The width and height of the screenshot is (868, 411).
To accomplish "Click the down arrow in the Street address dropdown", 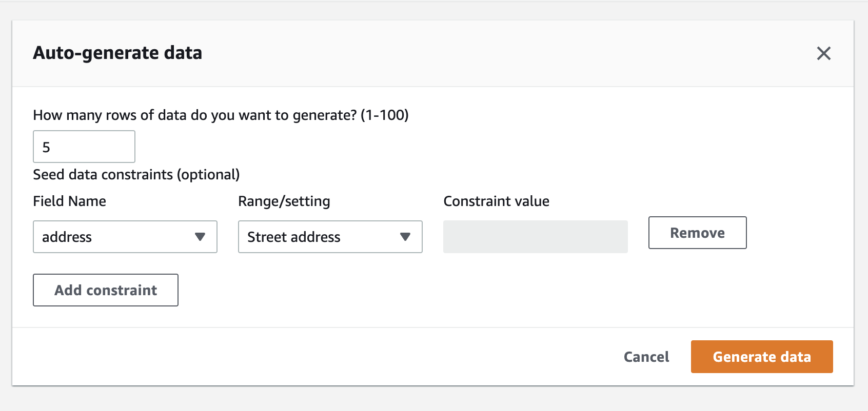I will pos(405,237).
